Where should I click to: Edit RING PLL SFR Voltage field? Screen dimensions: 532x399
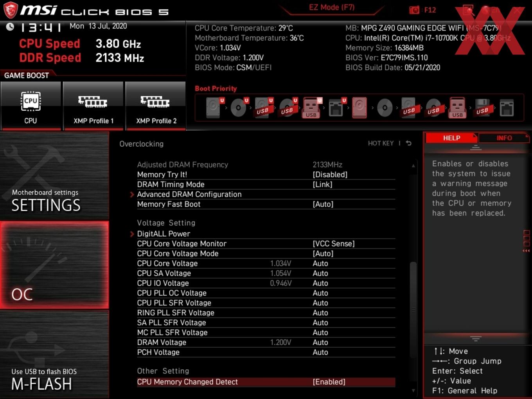click(x=320, y=313)
